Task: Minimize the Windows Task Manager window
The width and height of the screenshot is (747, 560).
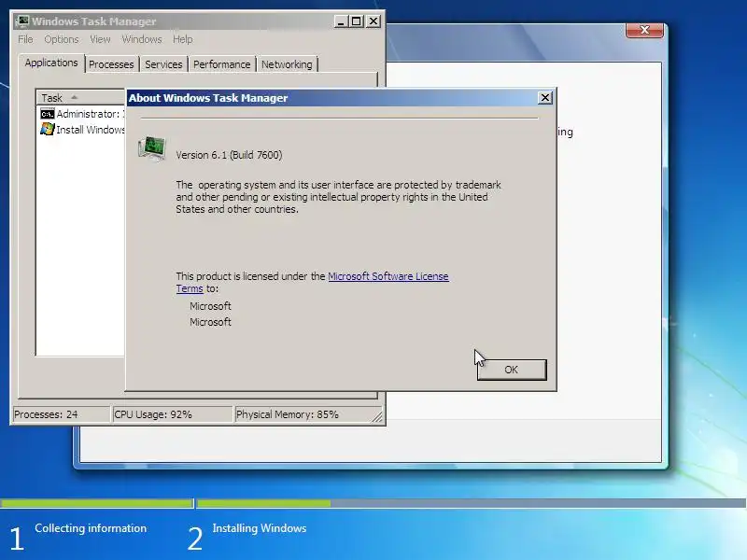Action: pos(340,21)
